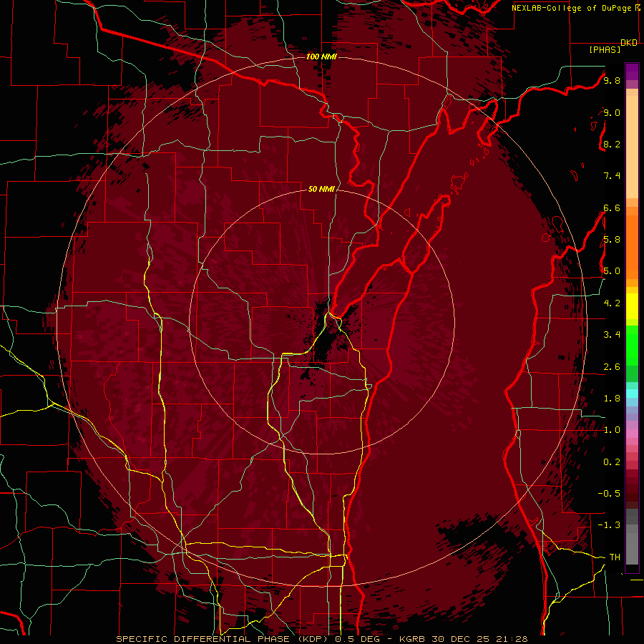
Task: Select the 9.0 value on the color scale
Action: (x=612, y=112)
